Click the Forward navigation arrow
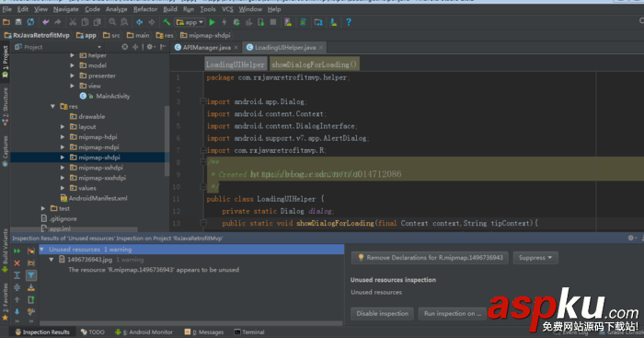This screenshot has width=644, height=338. pos(152,22)
